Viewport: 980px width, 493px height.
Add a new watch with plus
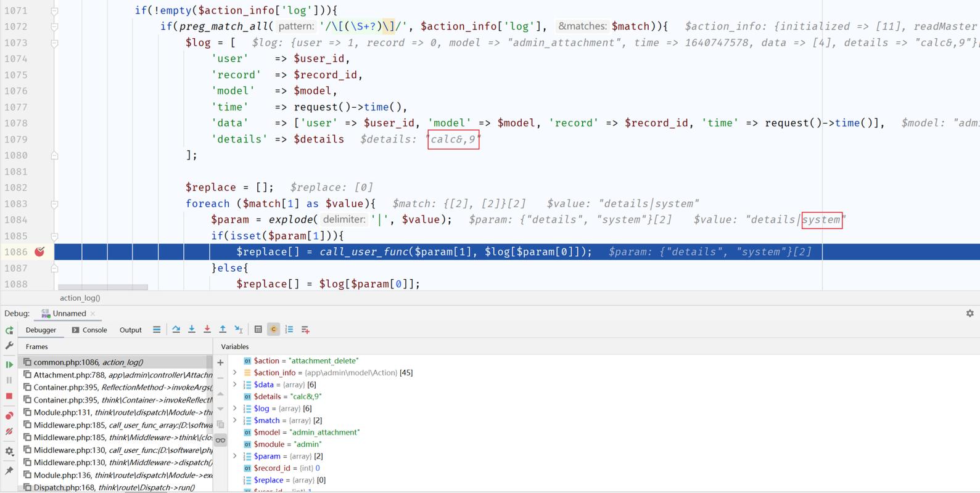click(220, 363)
